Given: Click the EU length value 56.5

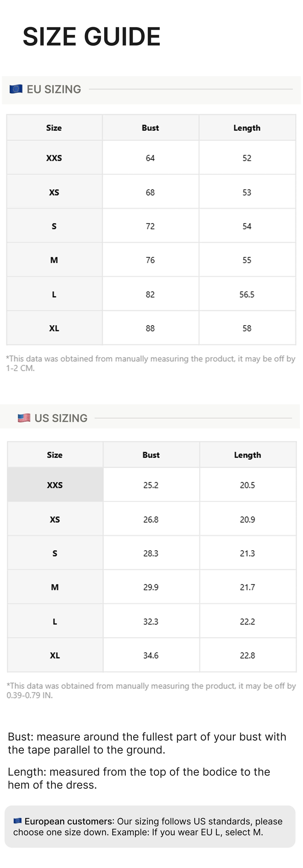Looking at the screenshot, I should pos(247,294).
